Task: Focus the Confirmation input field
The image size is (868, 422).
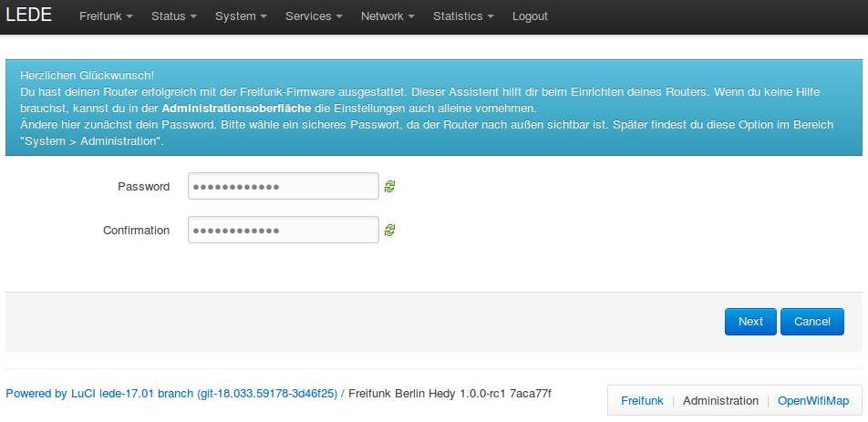Action: (x=283, y=230)
